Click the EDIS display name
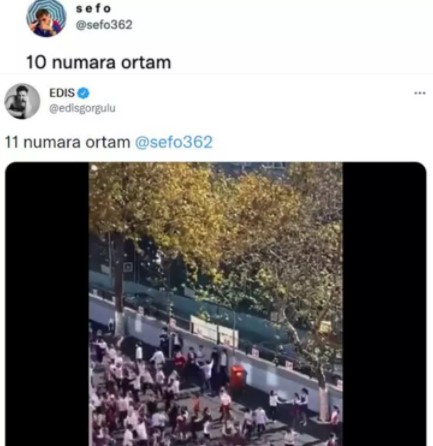The image size is (433, 446). point(62,93)
